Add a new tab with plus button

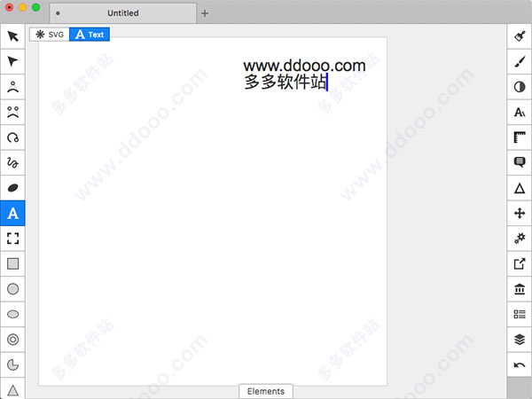[x=205, y=13]
